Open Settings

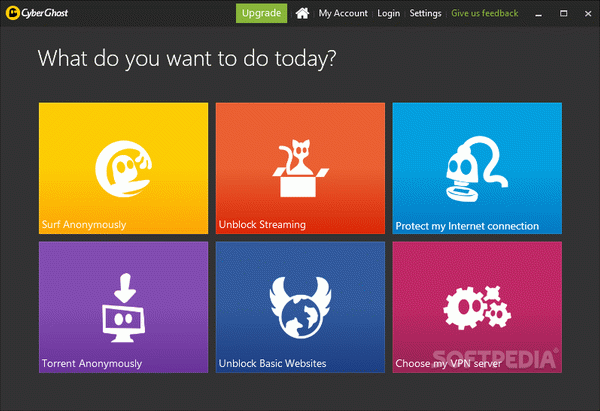pos(425,13)
